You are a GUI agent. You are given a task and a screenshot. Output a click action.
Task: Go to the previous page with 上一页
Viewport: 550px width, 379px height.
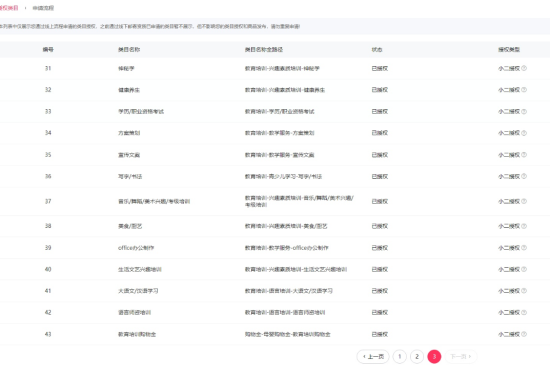[x=373, y=357]
